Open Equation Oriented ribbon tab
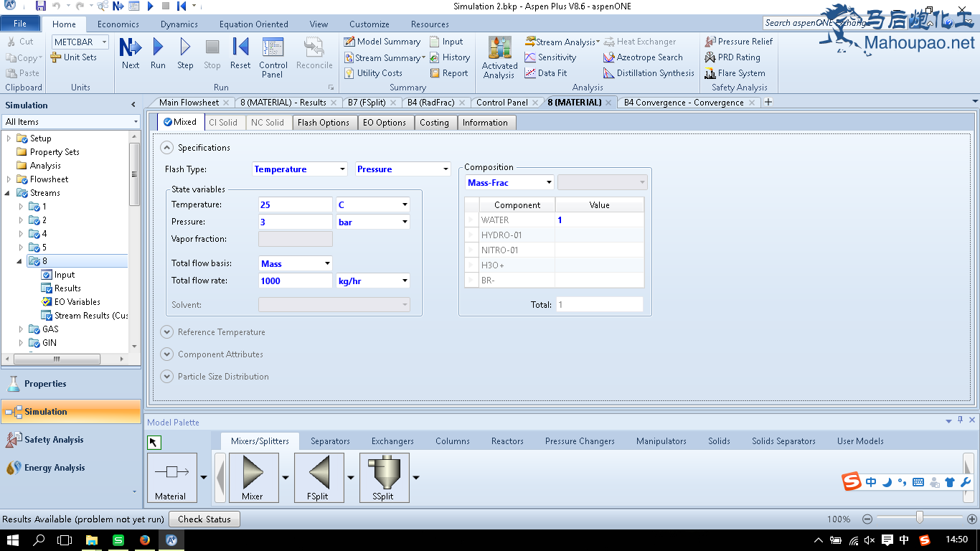This screenshot has width=980, height=551. coord(253,24)
